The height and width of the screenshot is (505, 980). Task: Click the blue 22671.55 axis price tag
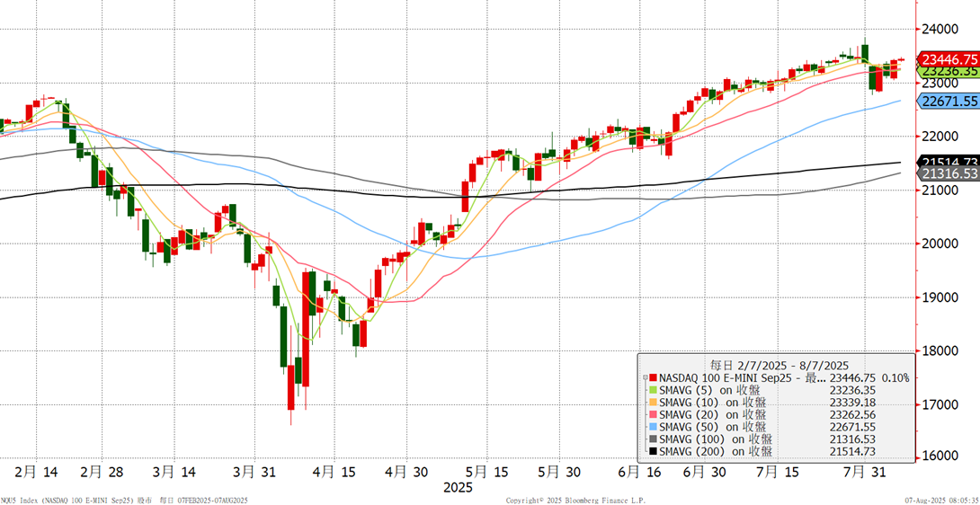(x=949, y=101)
